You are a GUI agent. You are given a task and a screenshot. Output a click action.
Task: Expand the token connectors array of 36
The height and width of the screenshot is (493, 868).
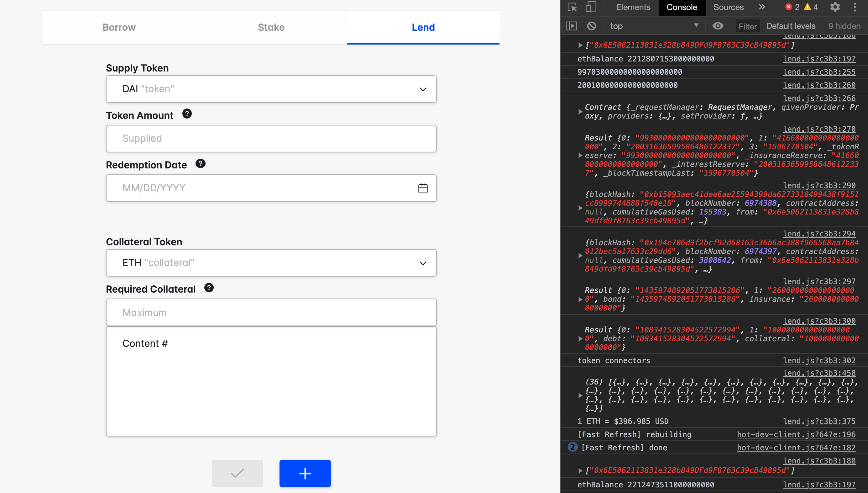click(x=580, y=395)
